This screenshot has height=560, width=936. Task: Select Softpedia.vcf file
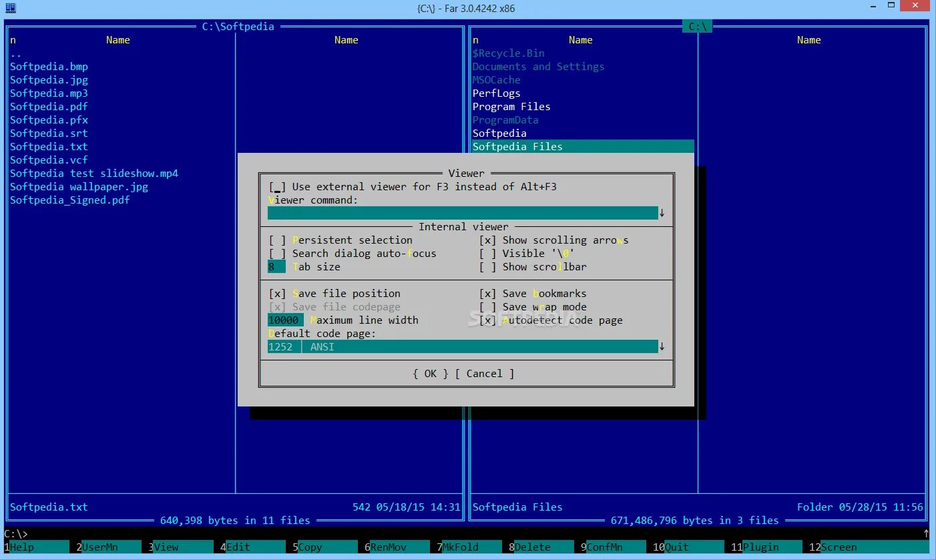(x=49, y=160)
